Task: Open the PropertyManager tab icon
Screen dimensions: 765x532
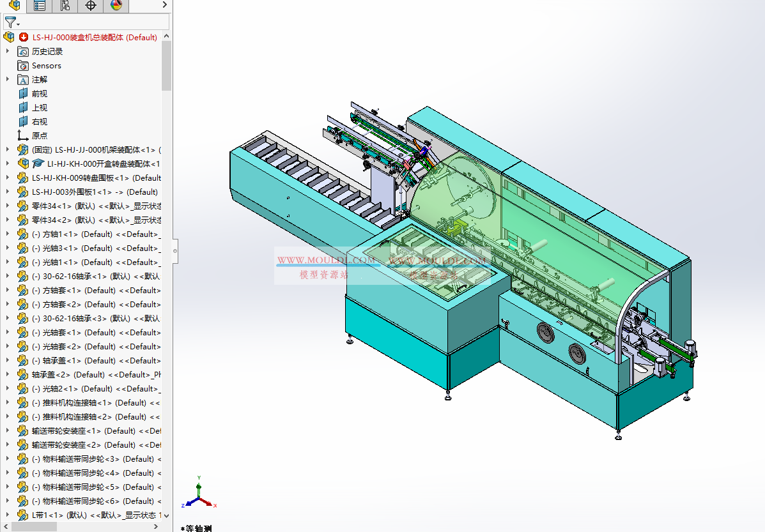Action: tap(40, 6)
